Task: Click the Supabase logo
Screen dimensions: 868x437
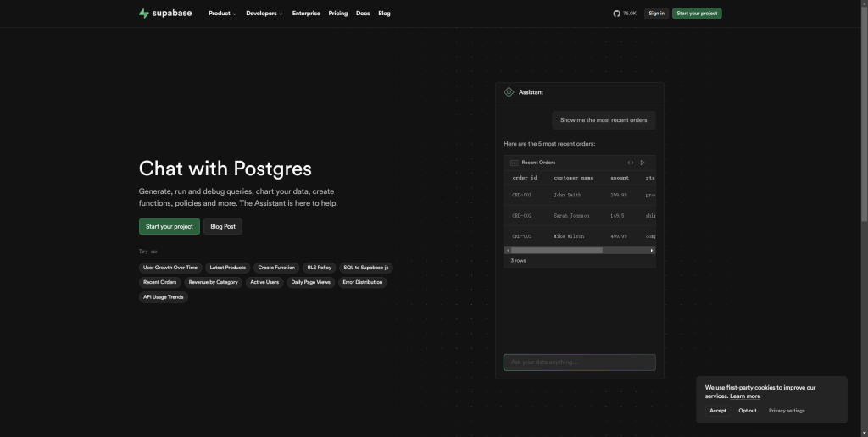Action: click(x=165, y=14)
